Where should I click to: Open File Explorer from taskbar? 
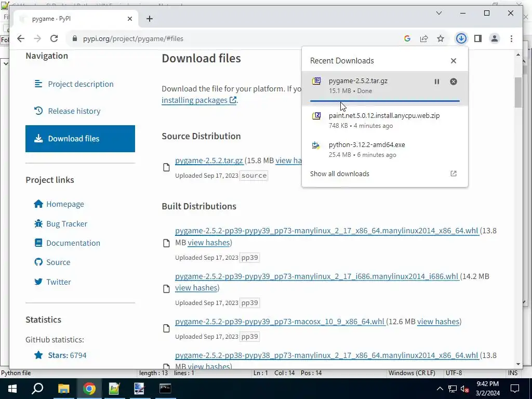(x=63, y=389)
